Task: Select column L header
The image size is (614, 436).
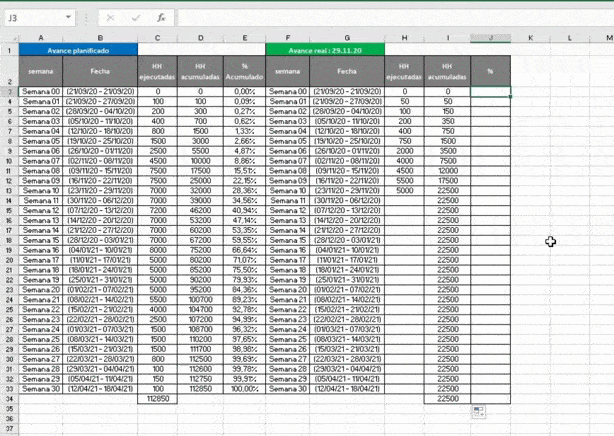Action: 570,38
